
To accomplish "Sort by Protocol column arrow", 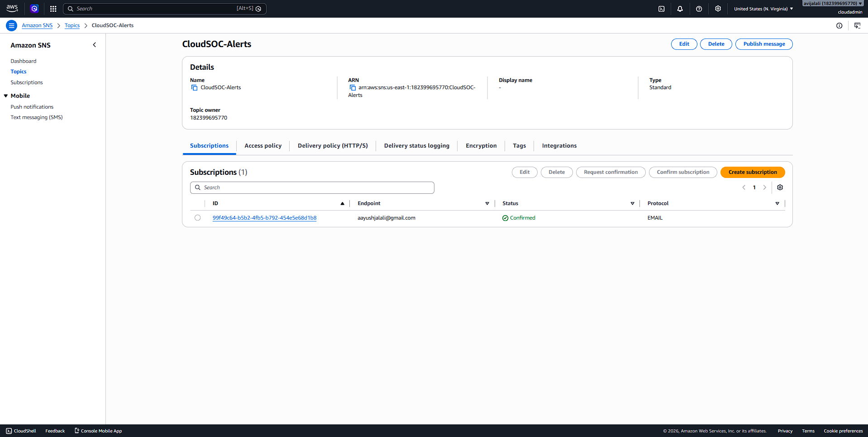I will (777, 204).
